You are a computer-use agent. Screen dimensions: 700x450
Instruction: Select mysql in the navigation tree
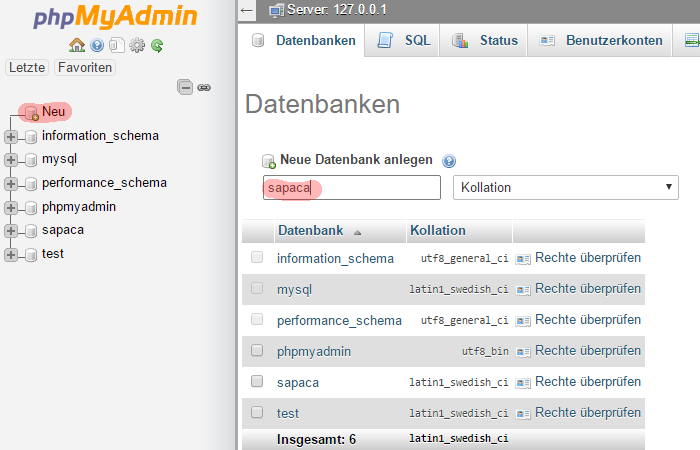tap(59, 159)
